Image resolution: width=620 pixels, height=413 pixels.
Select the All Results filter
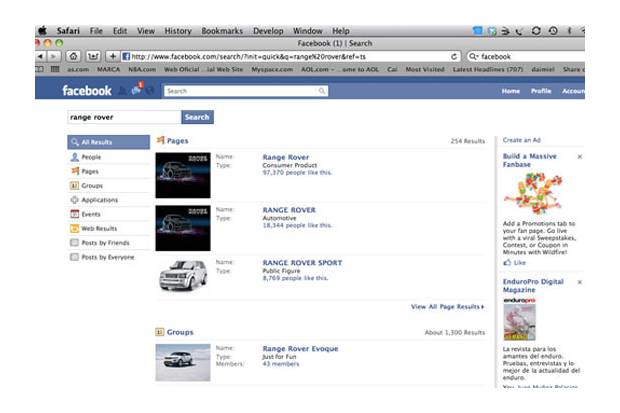pyautogui.click(x=109, y=142)
